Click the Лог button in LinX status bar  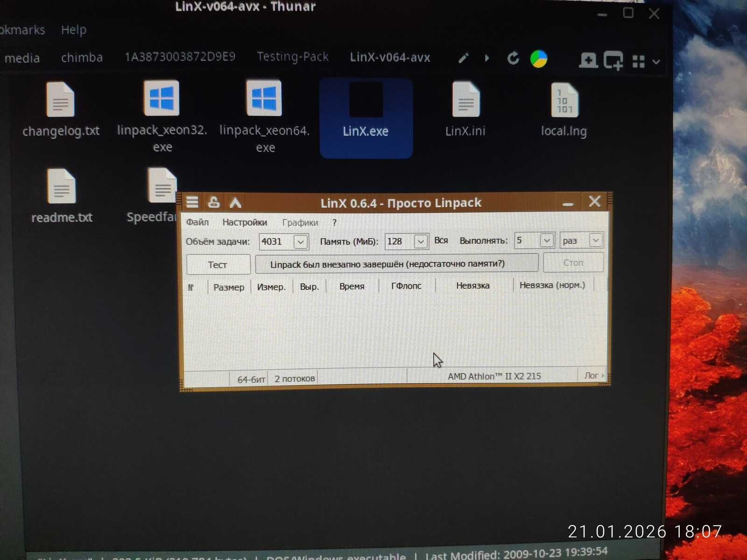tap(594, 375)
